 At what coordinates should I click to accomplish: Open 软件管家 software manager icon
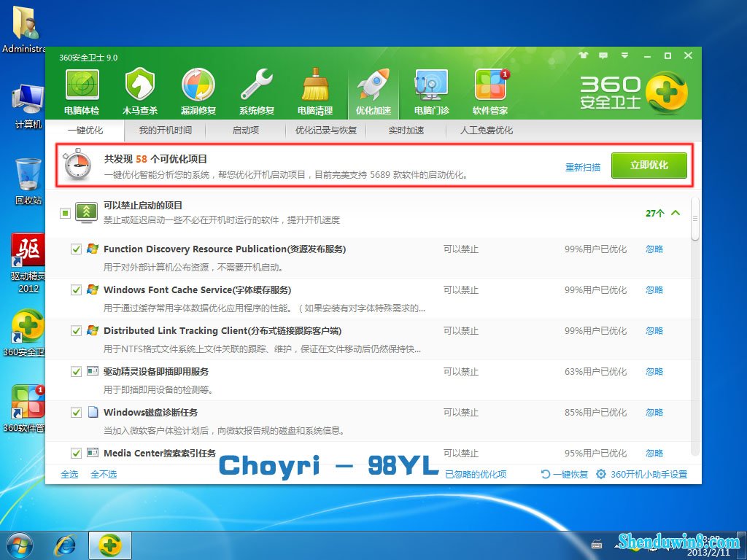coord(490,93)
